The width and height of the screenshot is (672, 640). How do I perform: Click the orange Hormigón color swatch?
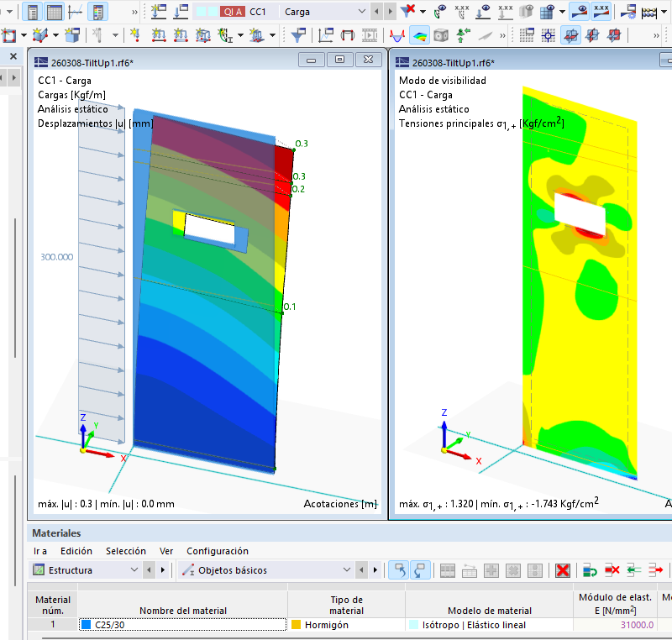coord(296,625)
